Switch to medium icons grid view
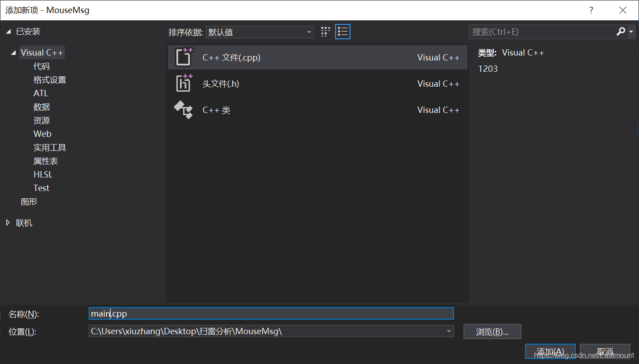The height and width of the screenshot is (364, 639). 326,32
